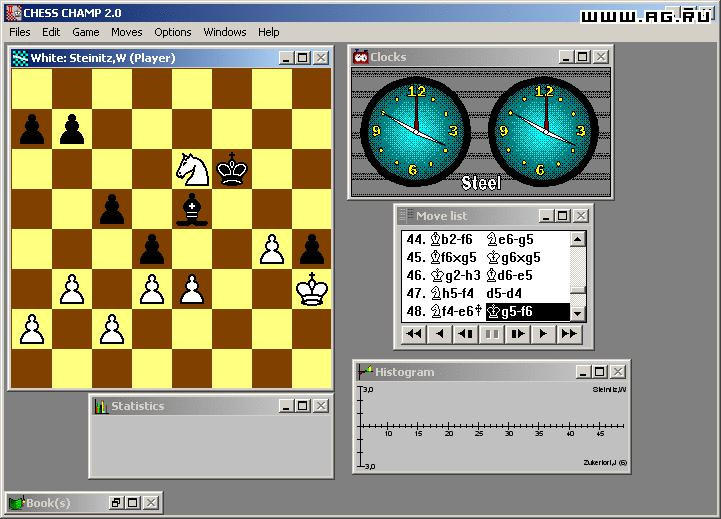
Task: Select move 47 black d5-d4
Action: (504, 293)
